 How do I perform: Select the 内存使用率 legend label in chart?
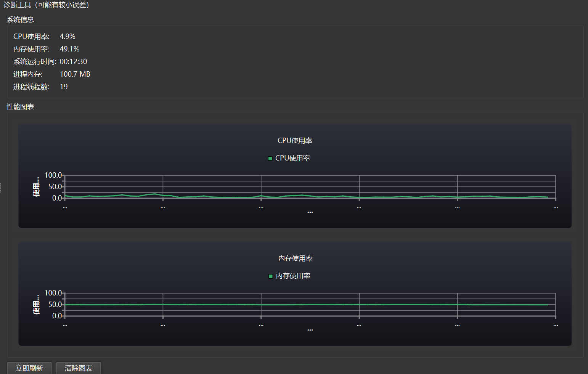[x=293, y=276]
